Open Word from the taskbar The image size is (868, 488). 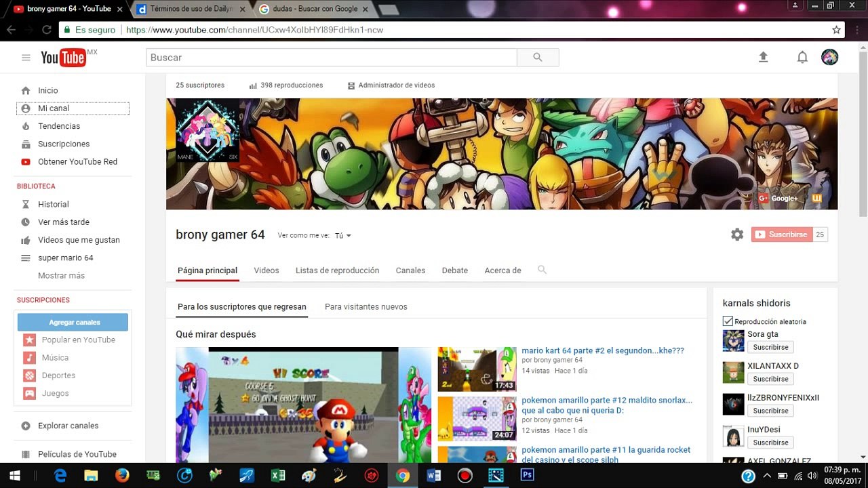point(434,476)
